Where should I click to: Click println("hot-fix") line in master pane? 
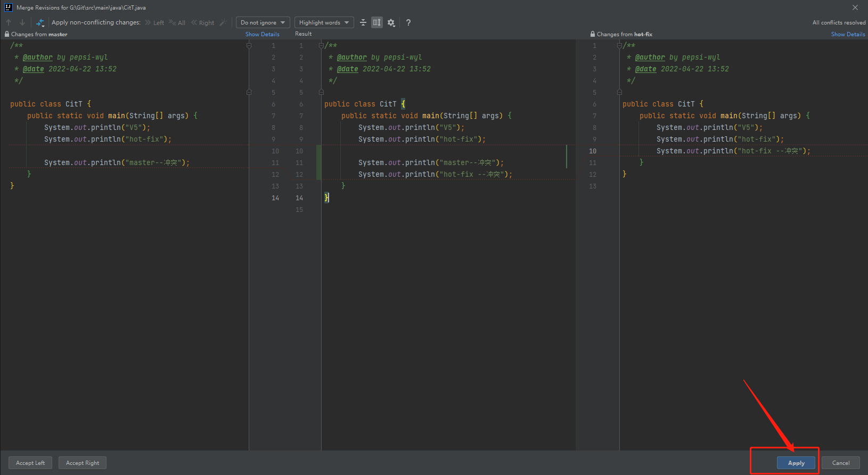tap(108, 139)
